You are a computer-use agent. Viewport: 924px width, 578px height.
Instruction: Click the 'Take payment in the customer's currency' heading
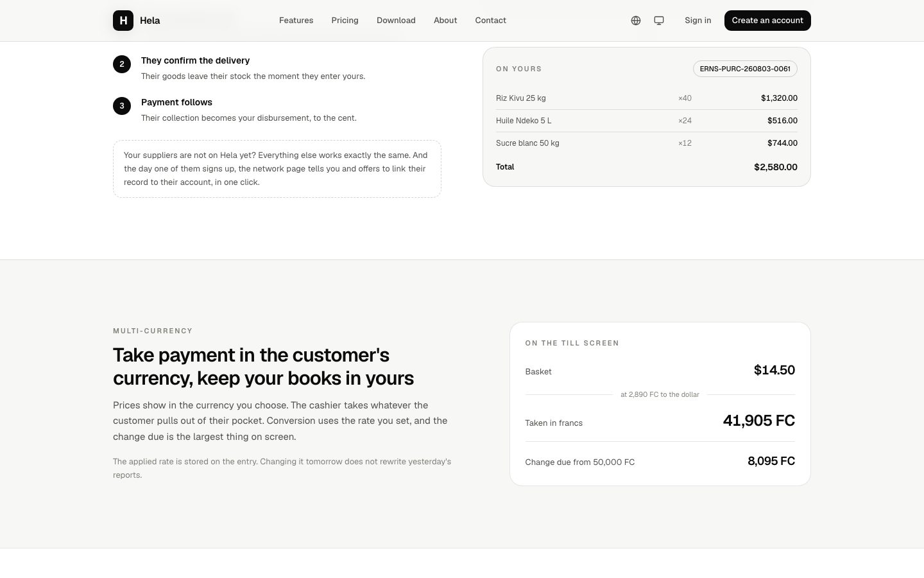[x=264, y=367]
